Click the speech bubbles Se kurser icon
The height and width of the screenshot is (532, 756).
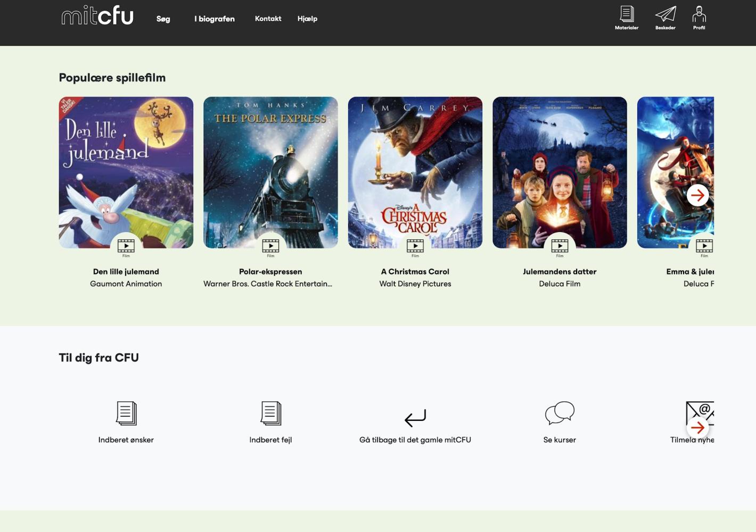coord(560,413)
